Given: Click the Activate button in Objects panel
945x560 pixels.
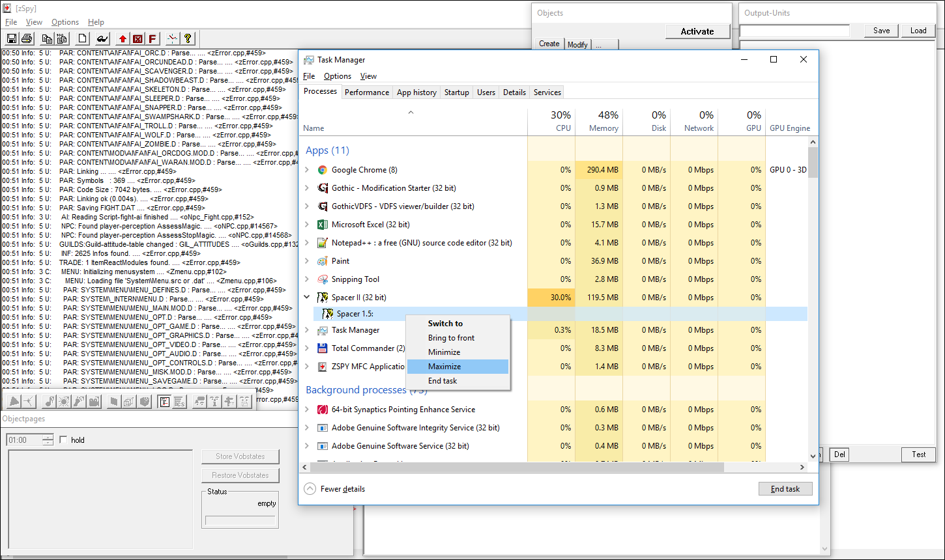Looking at the screenshot, I should [x=697, y=31].
